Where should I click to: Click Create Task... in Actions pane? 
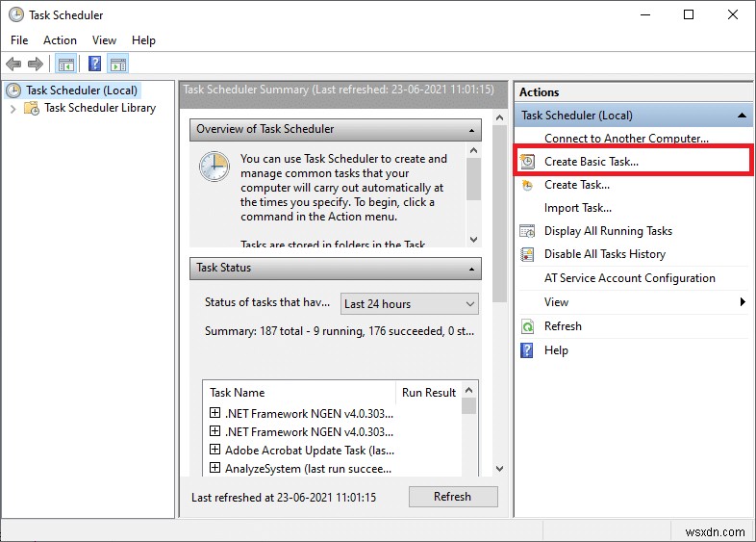(x=577, y=185)
